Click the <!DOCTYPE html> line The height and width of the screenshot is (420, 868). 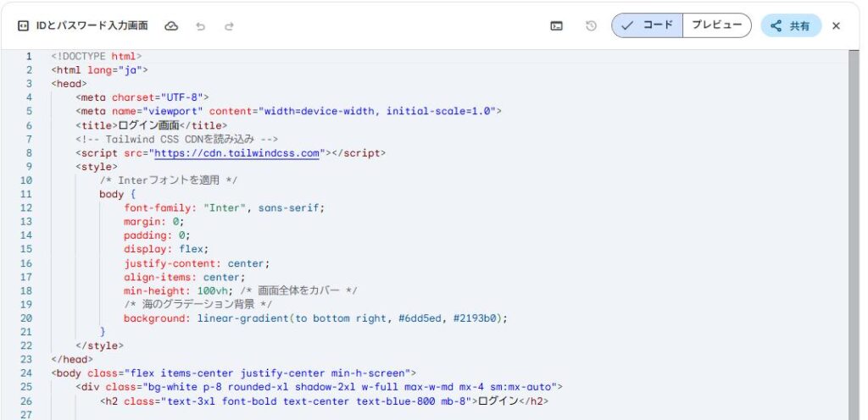pos(97,57)
